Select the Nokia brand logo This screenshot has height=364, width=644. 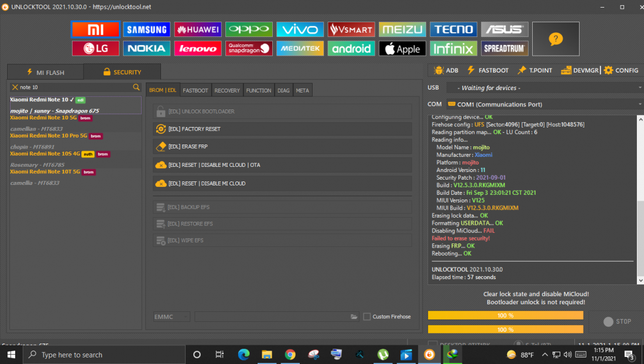(x=146, y=49)
